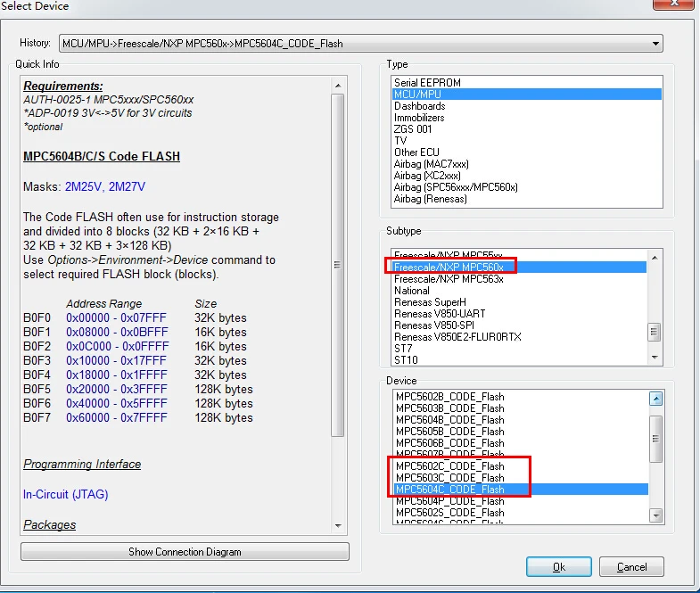Click B0F7 address range 0x60000 - 0x7FFFF

click(117, 418)
